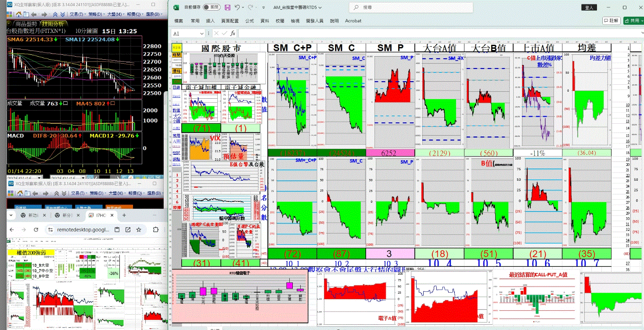This screenshot has width=644, height=330.
Task: Select the cell showing (36.04)
Action: click(x=587, y=153)
